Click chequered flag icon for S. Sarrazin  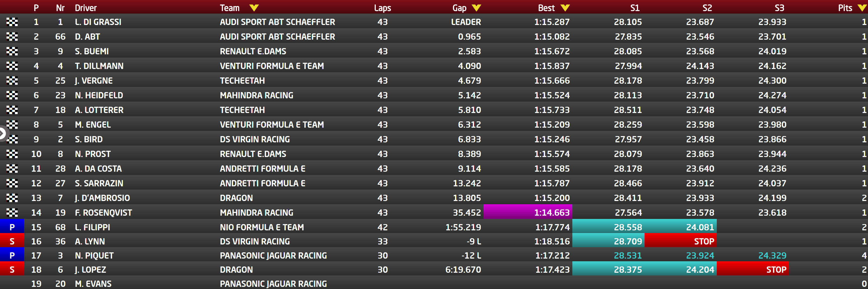pyautogui.click(x=12, y=183)
